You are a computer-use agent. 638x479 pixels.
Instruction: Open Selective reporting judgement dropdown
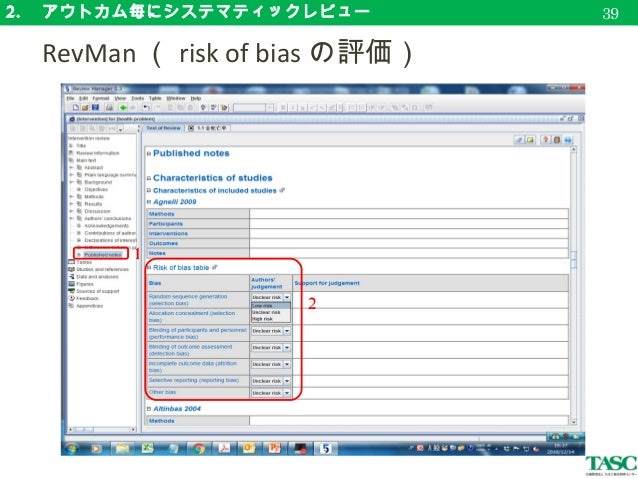pos(287,381)
